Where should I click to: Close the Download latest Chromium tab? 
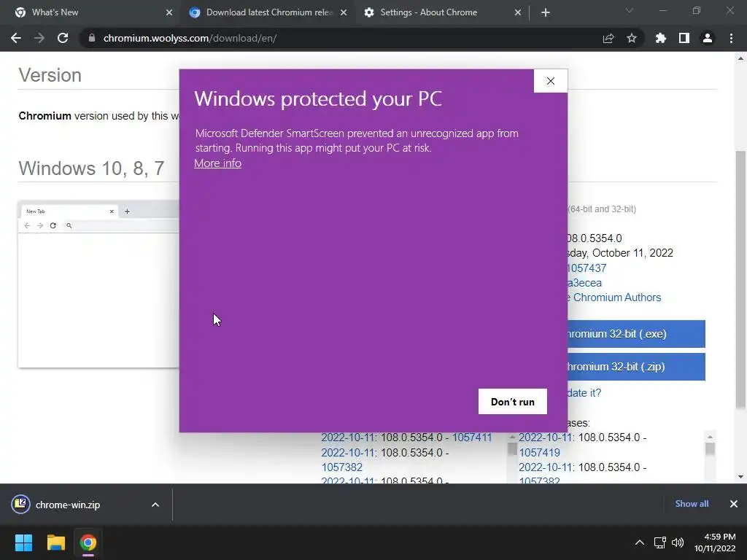point(344,12)
